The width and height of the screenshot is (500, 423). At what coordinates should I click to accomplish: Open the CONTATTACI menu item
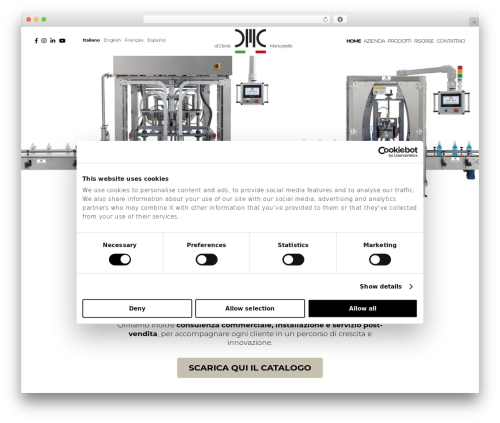(x=451, y=41)
